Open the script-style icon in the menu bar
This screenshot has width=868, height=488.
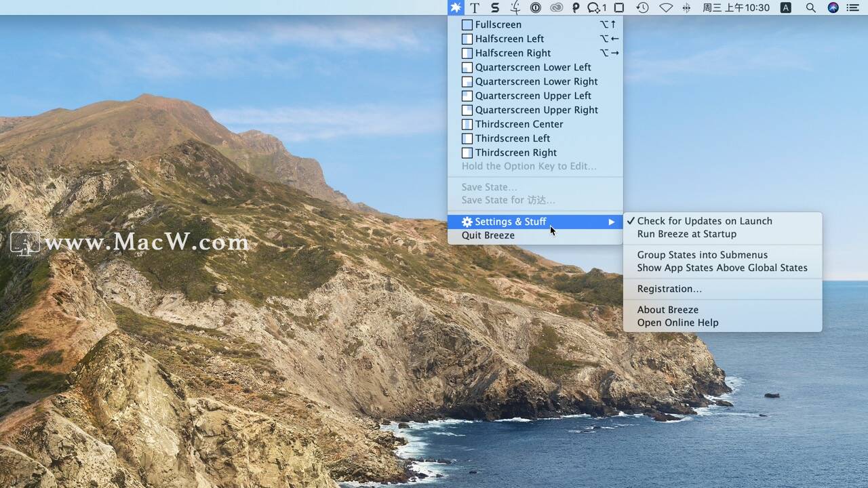click(515, 7)
